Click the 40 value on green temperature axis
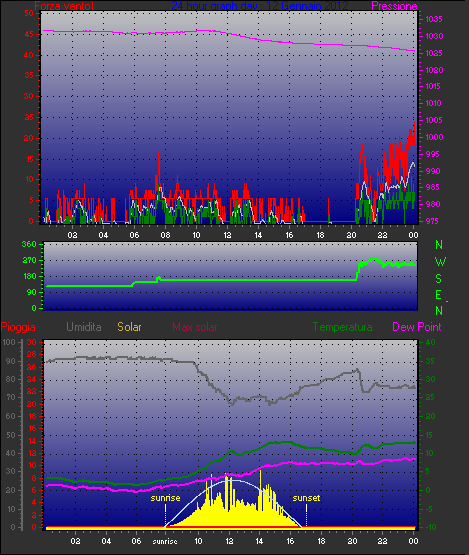Screen dimensions: 469x555 [430, 342]
